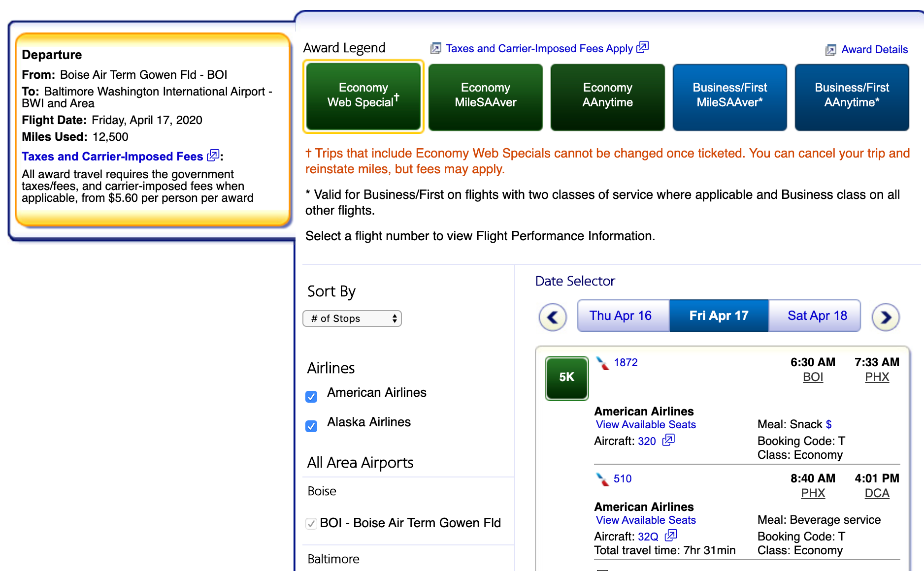This screenshot has width=924, height=571.
Task: Uncheck the Alaska Airlines filter checkbox
Action: (311, 426)
